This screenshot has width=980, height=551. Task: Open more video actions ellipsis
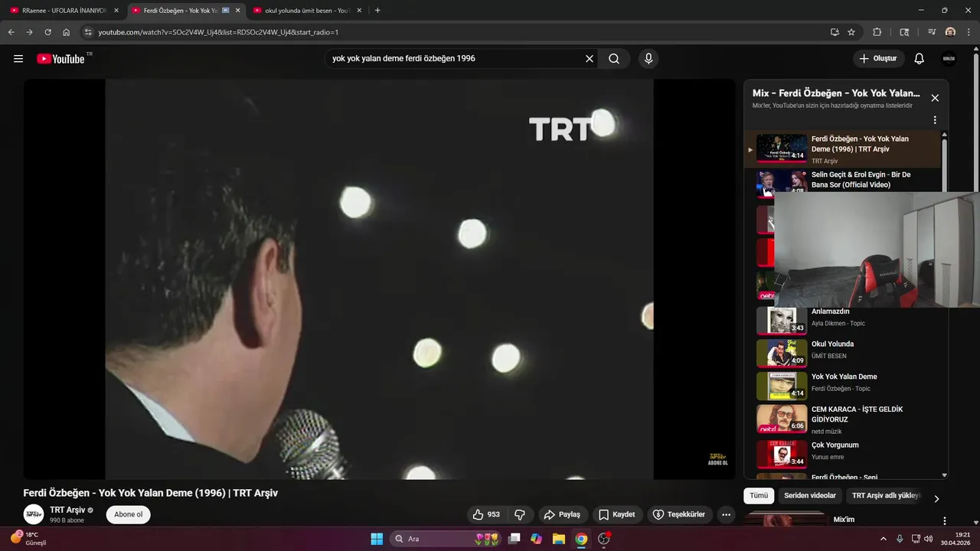[x=727, y=514]
